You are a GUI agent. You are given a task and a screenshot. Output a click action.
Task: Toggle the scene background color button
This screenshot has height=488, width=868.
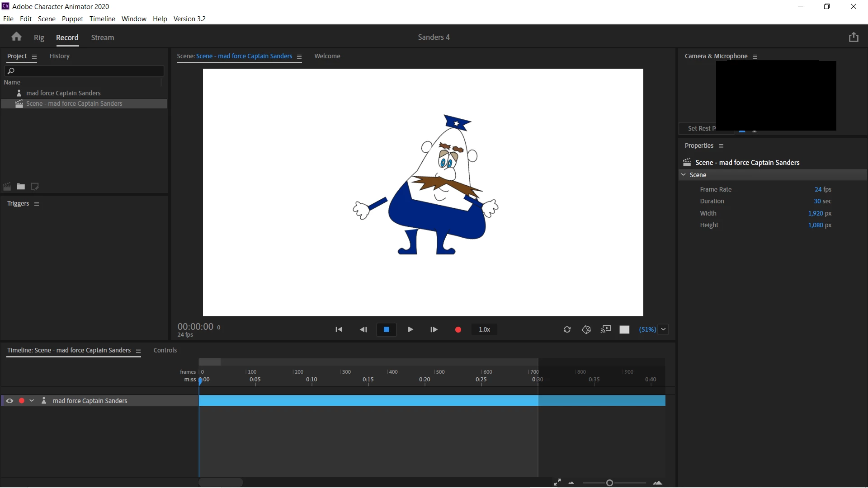pos(624,329)
